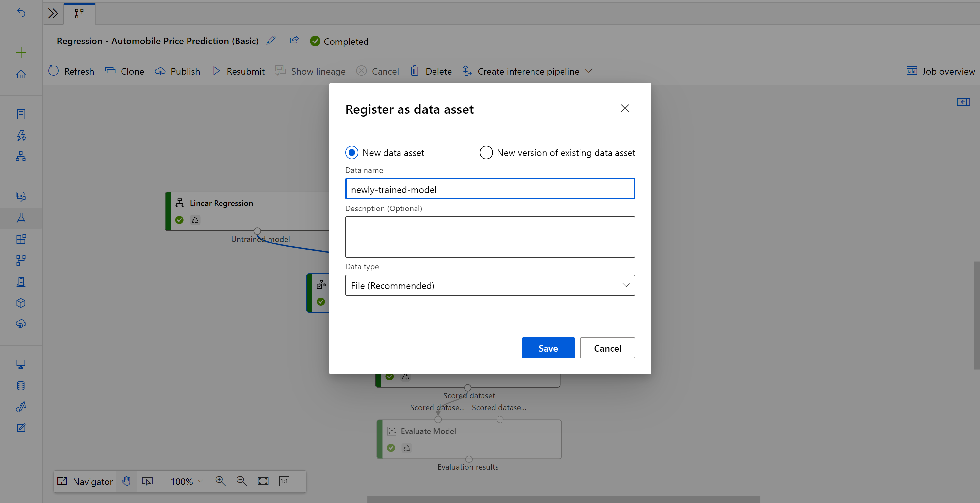The width and height of the screenshot is (980, 503).
Task: Select New version of existing data asset
Action: [x=486, y=152]
